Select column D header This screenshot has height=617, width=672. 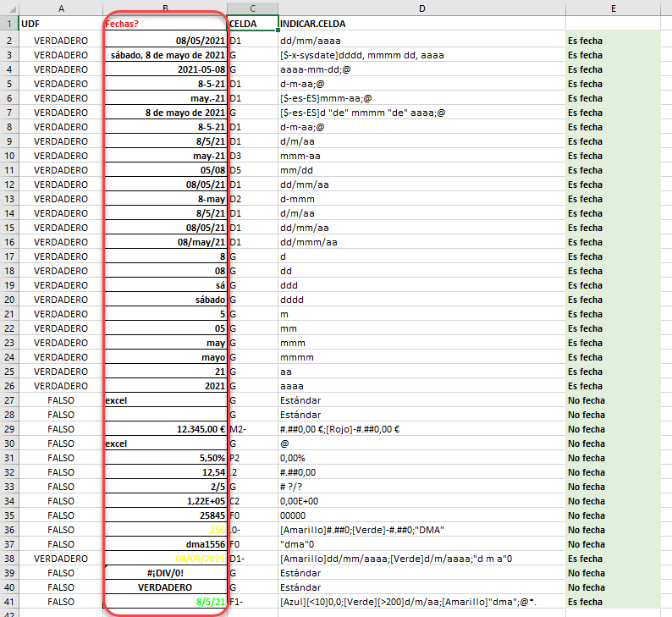click(422, 8)
